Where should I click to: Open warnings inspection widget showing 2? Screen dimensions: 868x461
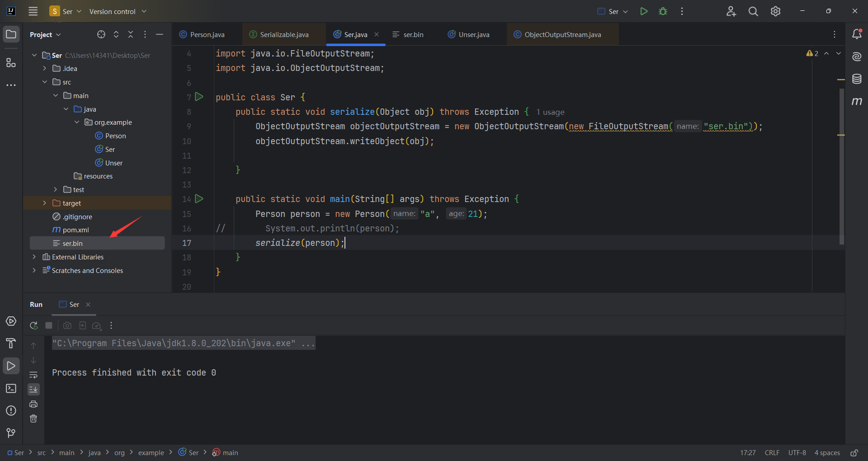point(812,53)
